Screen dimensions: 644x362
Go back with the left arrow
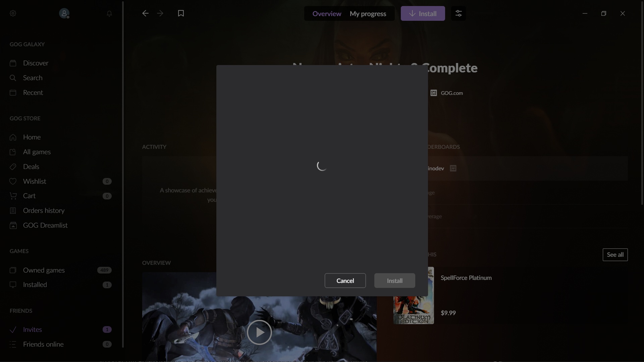coord(145,13)
